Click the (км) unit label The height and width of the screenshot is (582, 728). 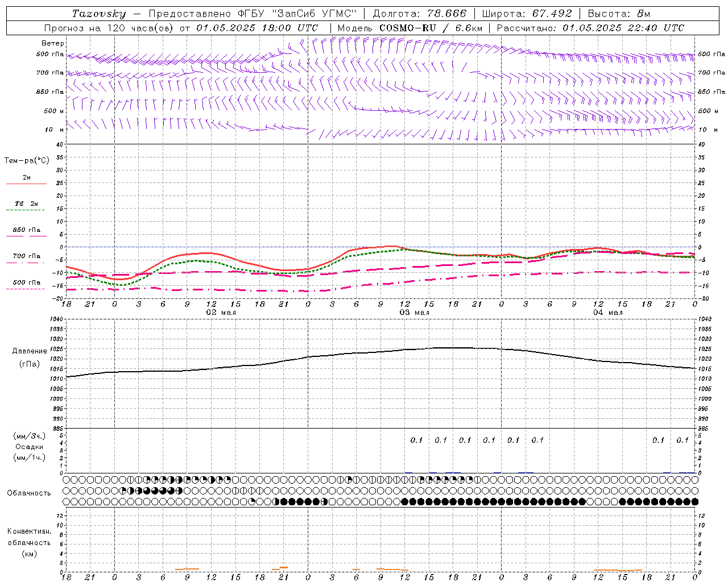point(29,554)
